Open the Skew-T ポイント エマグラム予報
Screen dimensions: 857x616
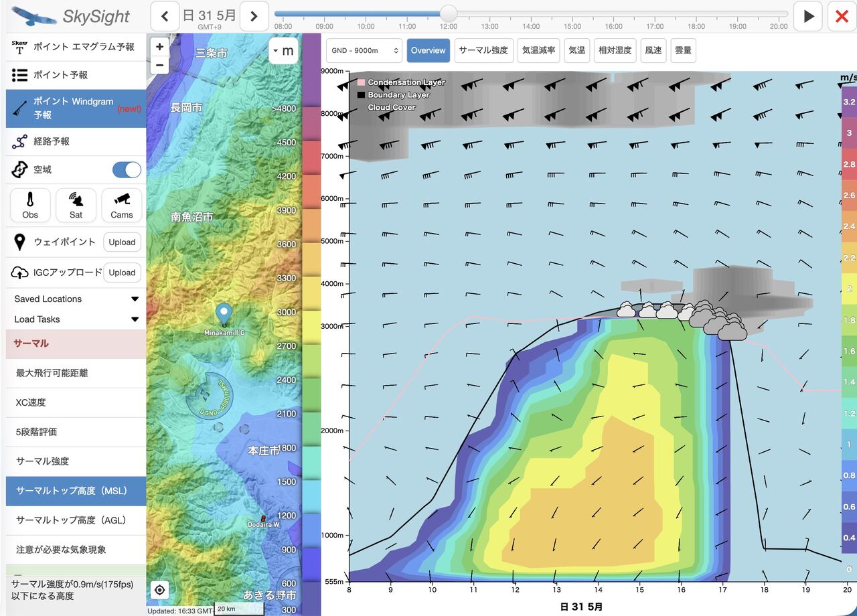pos(76,47)
